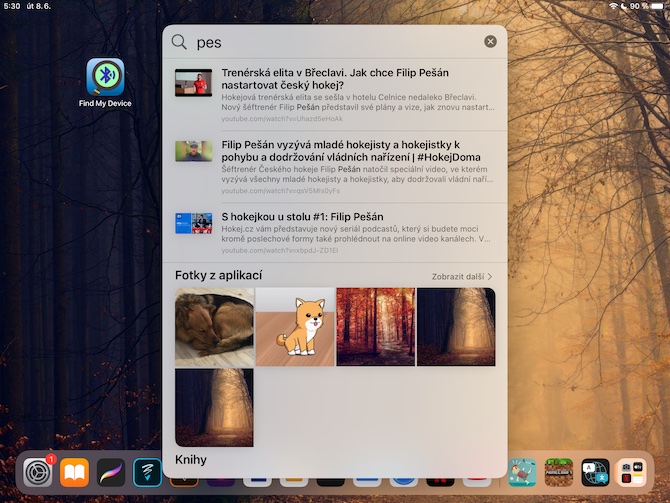Screen dimensions: 670x503
Task: Tap thumbnail of HokejDoma video
Action: click(194, 151)
